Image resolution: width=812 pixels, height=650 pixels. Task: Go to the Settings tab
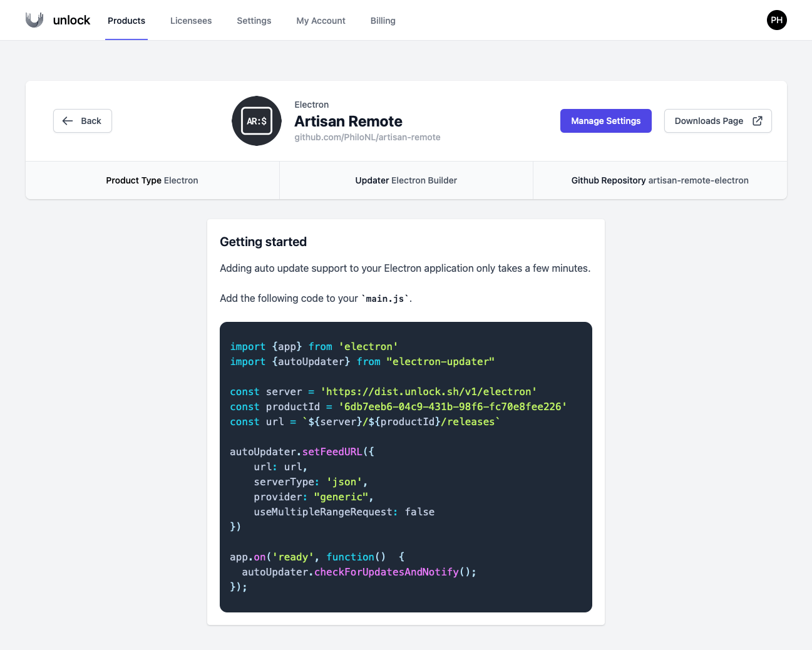pos(254,21)
